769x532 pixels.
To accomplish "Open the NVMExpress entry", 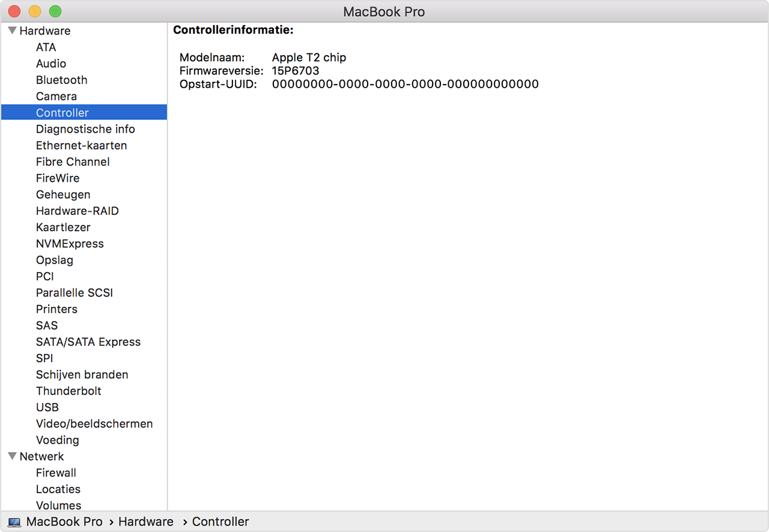I will (70, 244).
